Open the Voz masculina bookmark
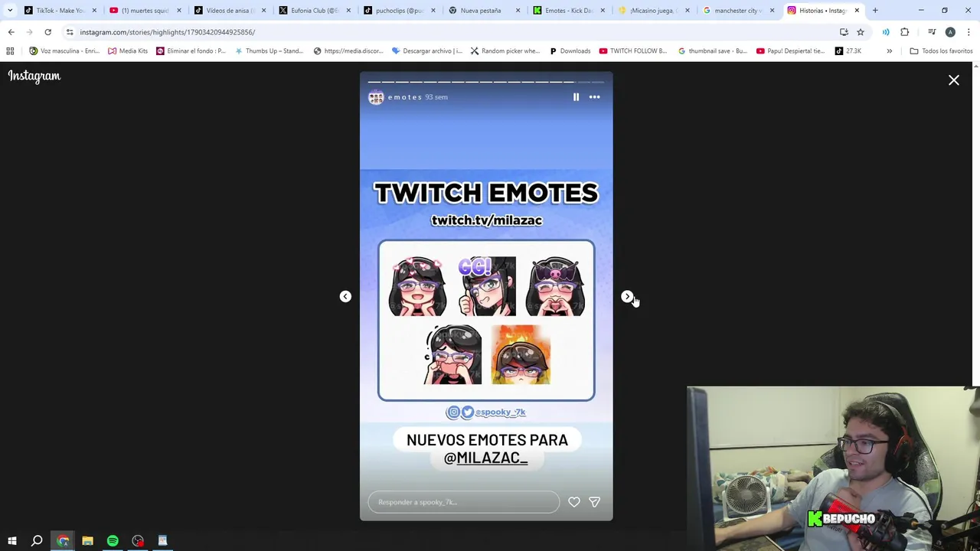Image resolution: width=980 pixels, height=551 pixels. point(64,51)
